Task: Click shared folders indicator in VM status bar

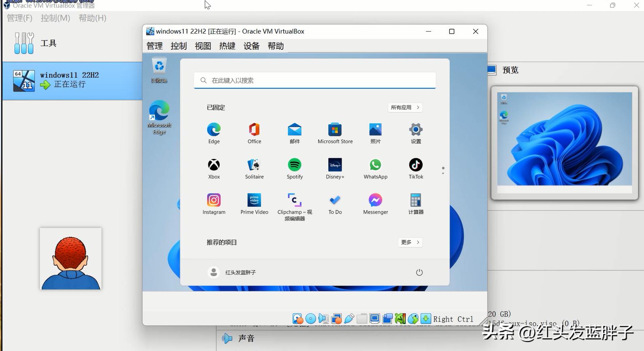Action: pyautogui.click(x=362, y=319)
